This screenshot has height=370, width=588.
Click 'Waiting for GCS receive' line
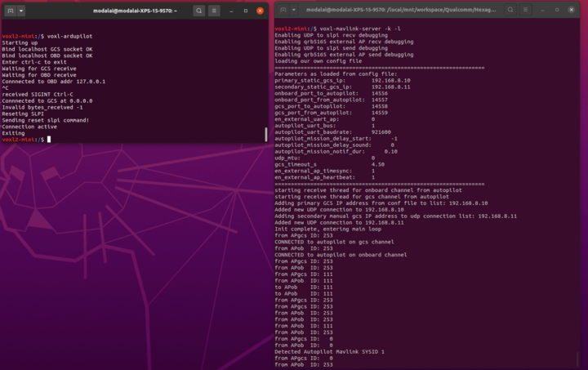(x=39, y=69)
